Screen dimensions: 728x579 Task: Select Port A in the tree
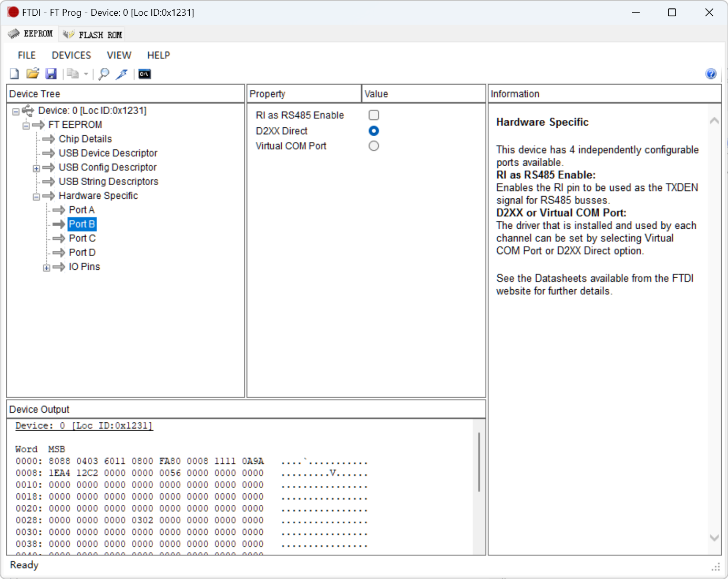[81, 210]
